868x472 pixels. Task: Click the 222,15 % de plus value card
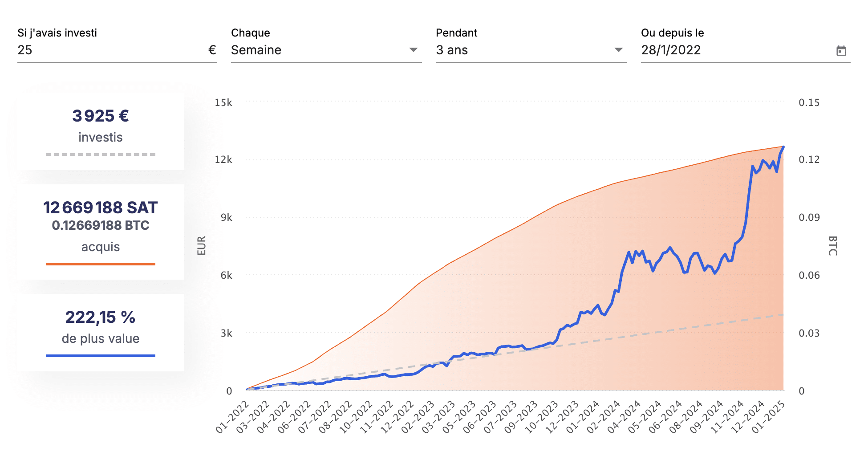coord(101,332)
